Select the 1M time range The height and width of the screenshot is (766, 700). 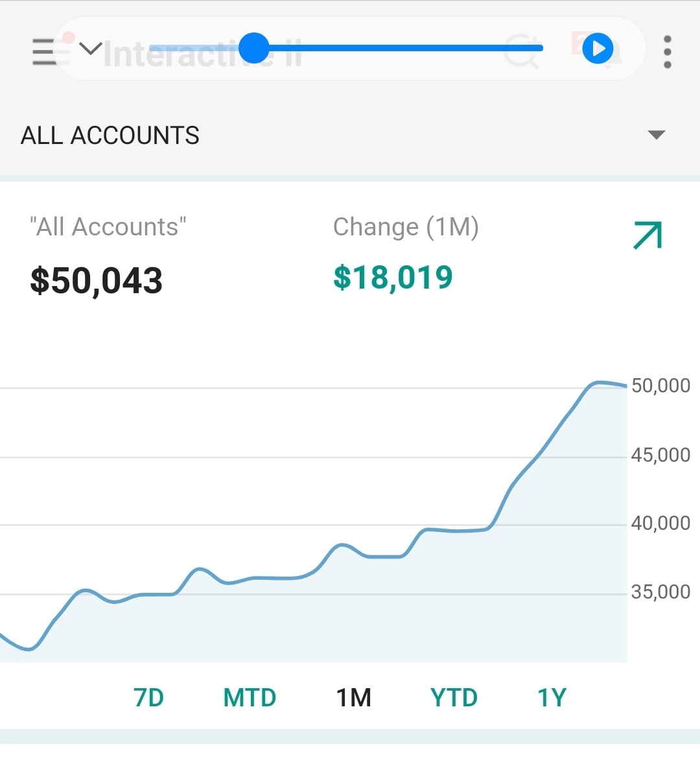(x=354, y=697)
